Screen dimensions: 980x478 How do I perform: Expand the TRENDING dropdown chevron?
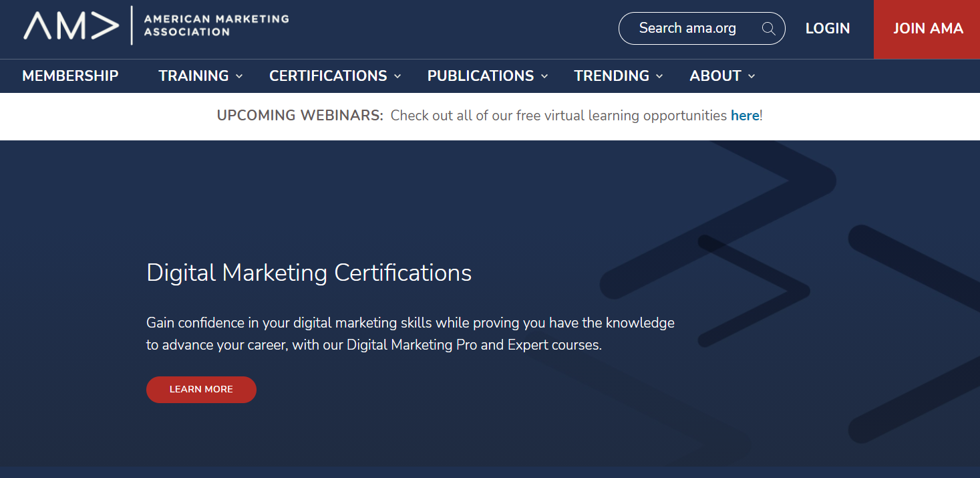click(659, 76)
